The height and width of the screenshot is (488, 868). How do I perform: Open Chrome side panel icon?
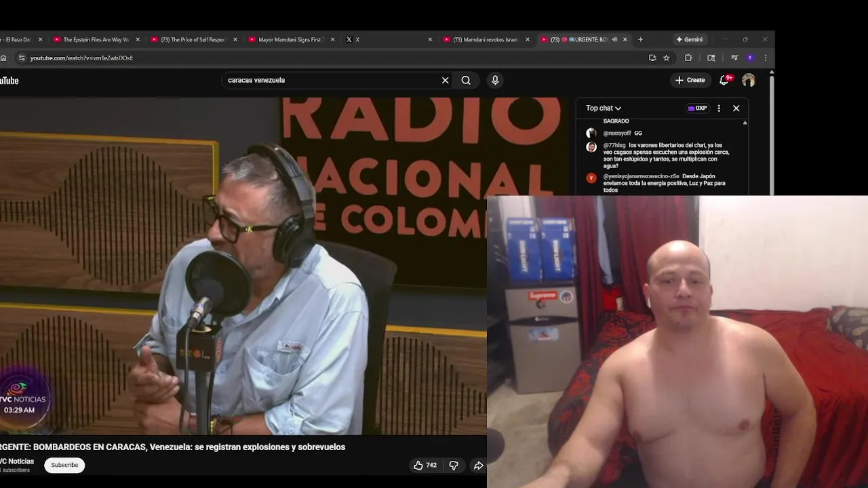tap(711, 58)
